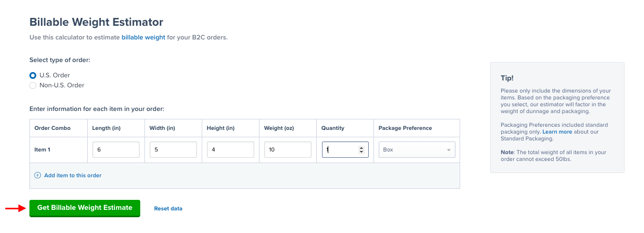Image resolution: width=644 pixels, height=233 pixels.
Task: Focus the Length (in) input field
Action: click(x=116, y=150)
